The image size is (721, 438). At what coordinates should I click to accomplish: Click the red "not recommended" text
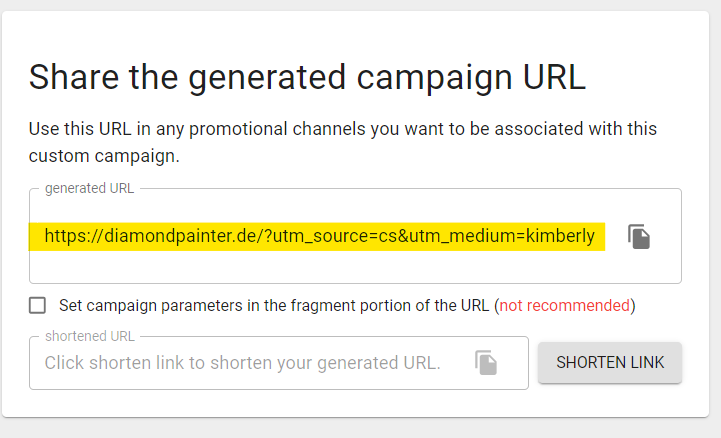(x=565, y=305)
